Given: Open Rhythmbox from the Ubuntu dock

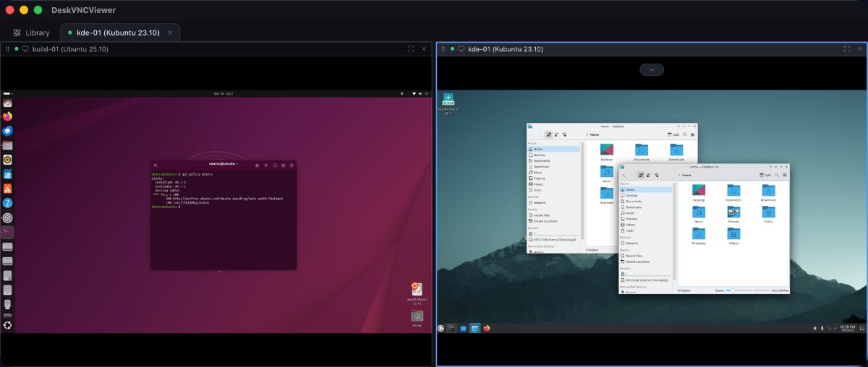Looking at the screenshot, I should (7, 160).
